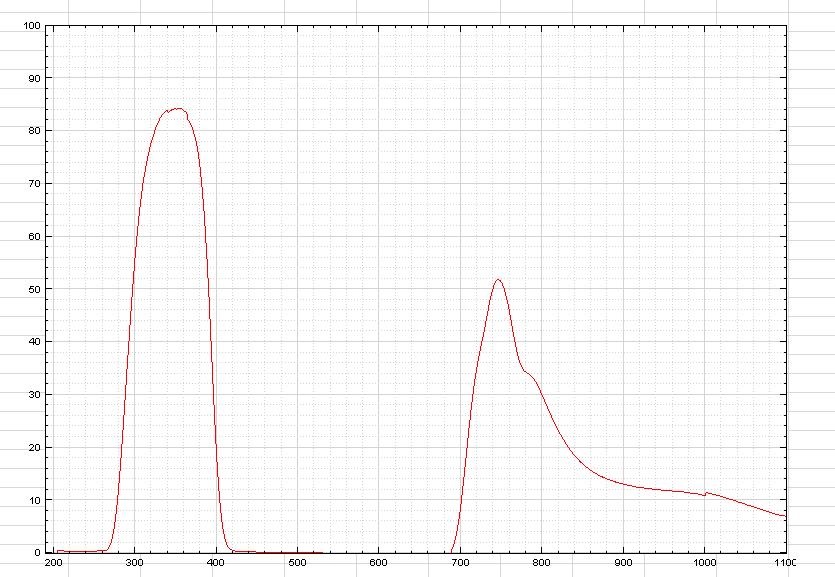
Task: Click the x-axis label 700
Action: coord(461,564)
